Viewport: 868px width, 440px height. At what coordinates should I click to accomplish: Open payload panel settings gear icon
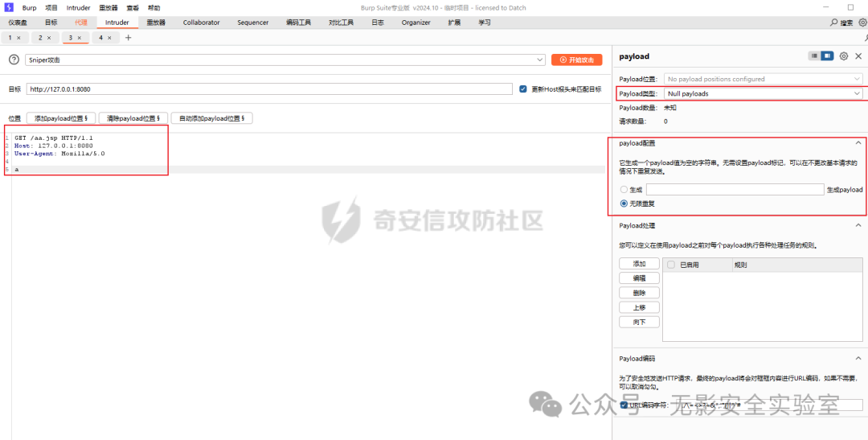[844, 56]
